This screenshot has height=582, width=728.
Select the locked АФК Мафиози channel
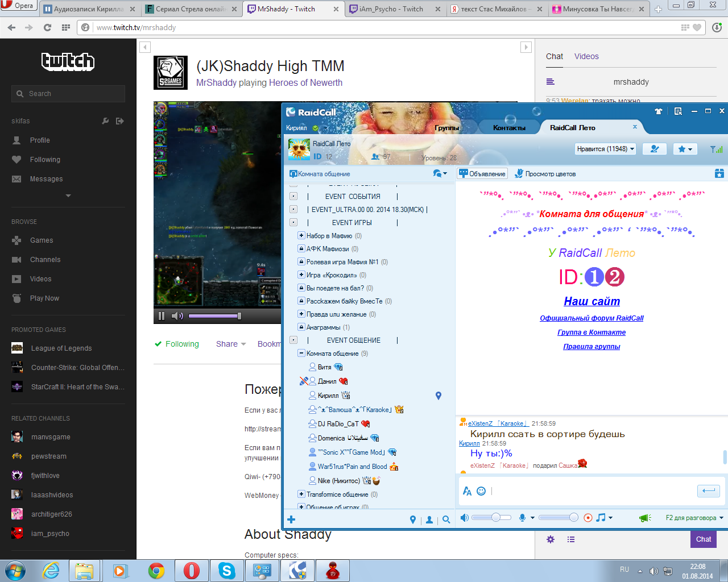click(328, 249)
